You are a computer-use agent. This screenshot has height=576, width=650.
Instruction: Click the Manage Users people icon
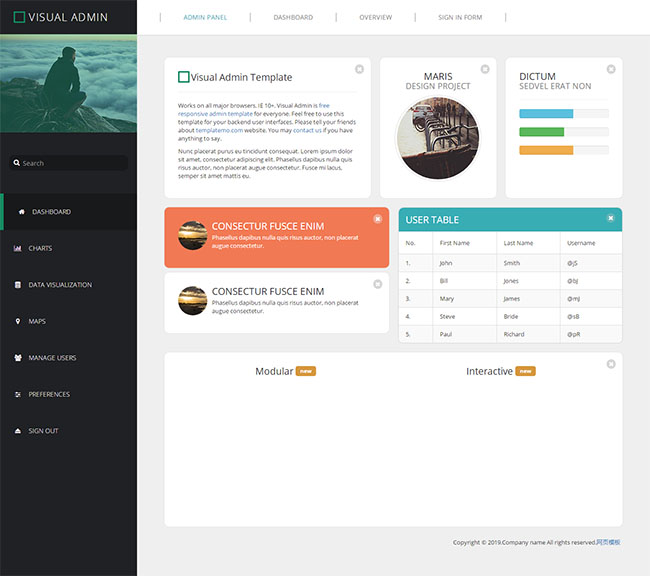coord(18,358)
